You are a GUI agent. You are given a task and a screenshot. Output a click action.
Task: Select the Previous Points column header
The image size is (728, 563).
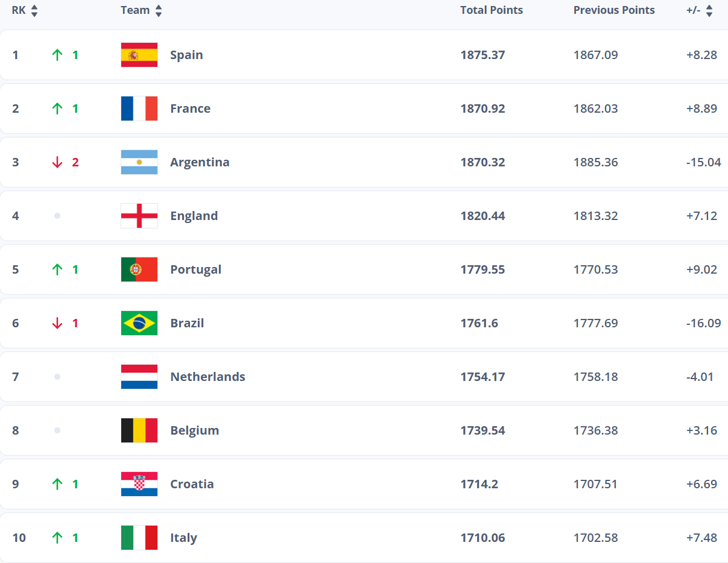(614, 10)
